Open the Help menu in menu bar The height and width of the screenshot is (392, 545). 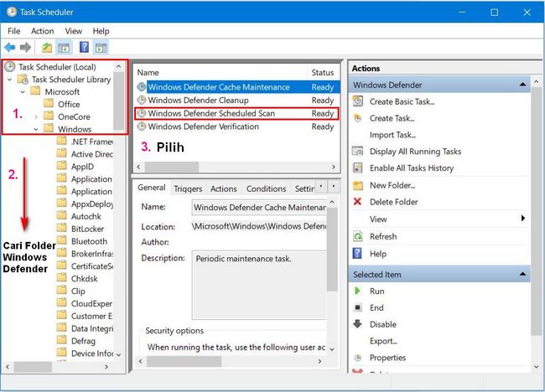(101, 31)
